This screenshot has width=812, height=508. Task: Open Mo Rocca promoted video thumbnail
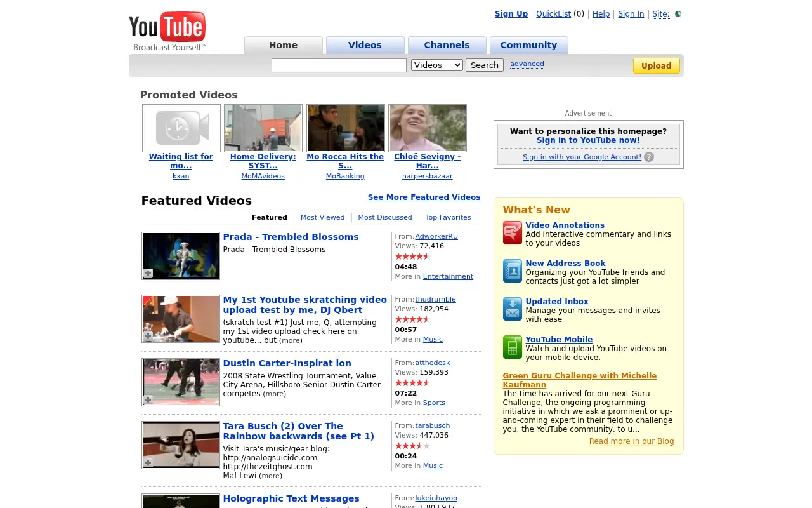pyautogui.click(x=346, y=128)
